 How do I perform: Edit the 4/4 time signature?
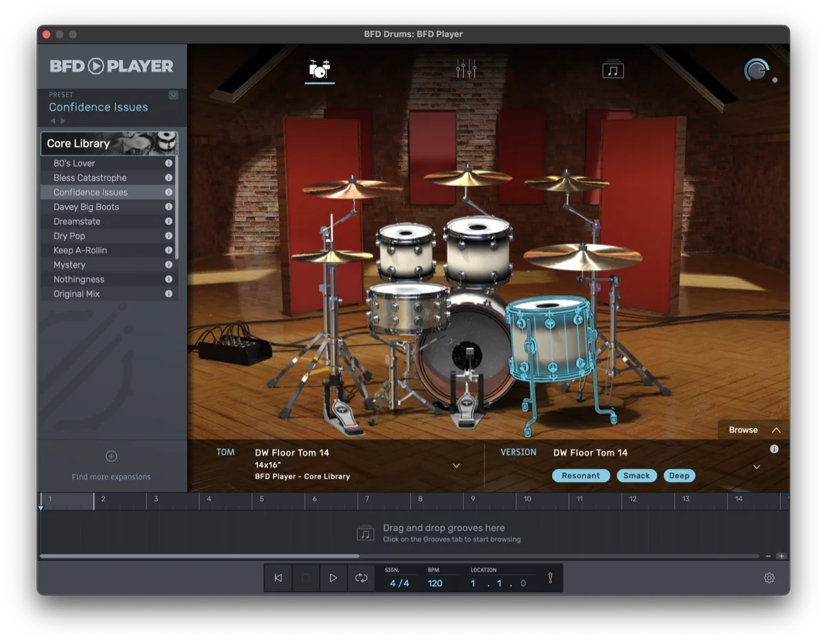point(399,583)
